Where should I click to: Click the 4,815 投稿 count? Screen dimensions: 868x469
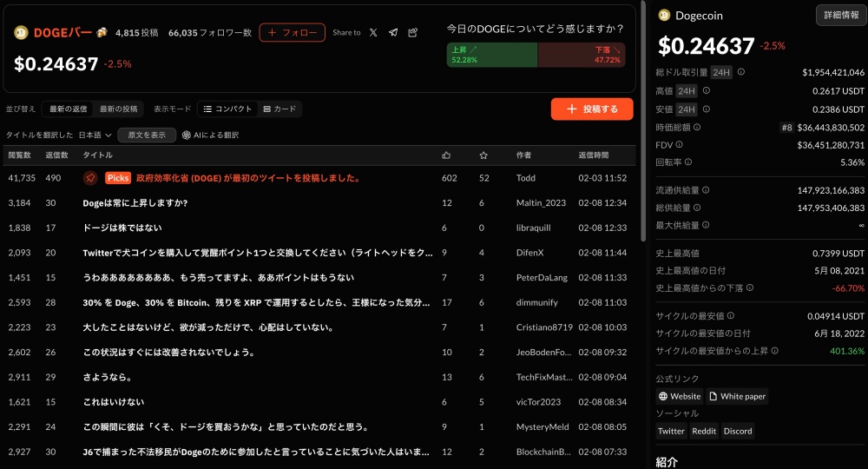137,33
